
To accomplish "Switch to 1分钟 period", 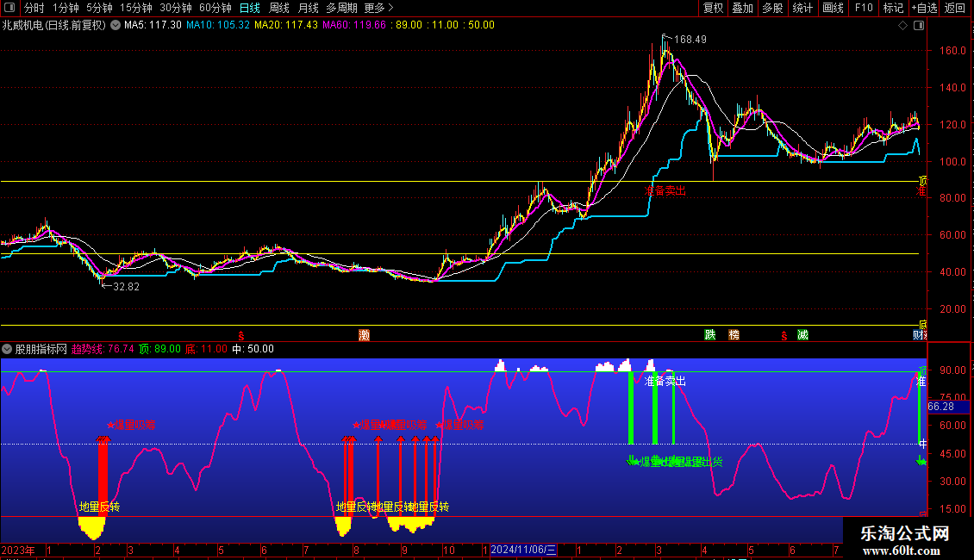I will click(x=66, y=8).
